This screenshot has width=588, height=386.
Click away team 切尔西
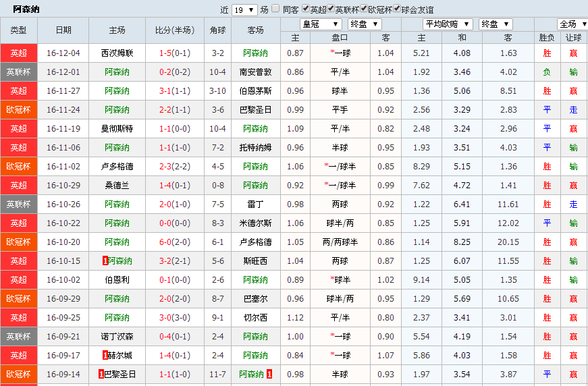pos(256,318)
